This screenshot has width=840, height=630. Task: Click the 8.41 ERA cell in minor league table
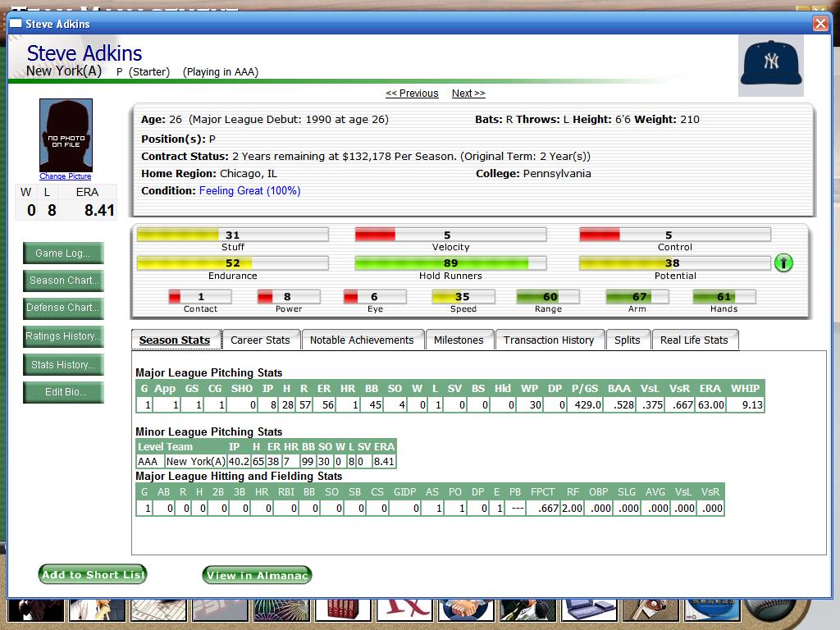(384, 461)
